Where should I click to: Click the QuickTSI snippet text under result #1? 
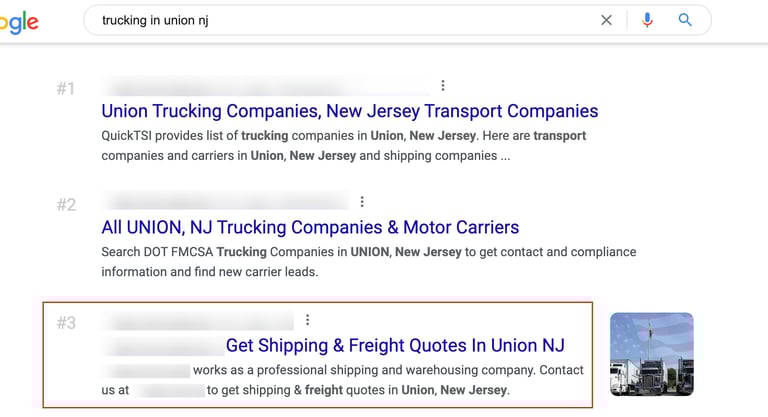344,146
